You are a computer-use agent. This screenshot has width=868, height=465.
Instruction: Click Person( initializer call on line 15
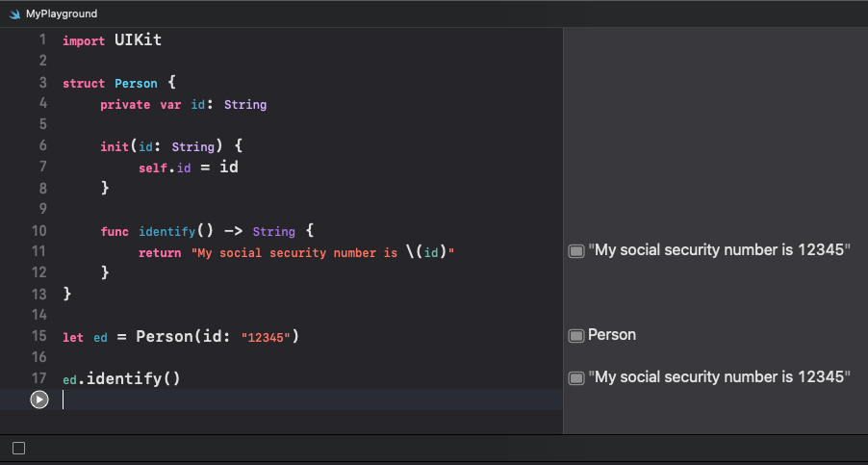click(x=168, y=336)
